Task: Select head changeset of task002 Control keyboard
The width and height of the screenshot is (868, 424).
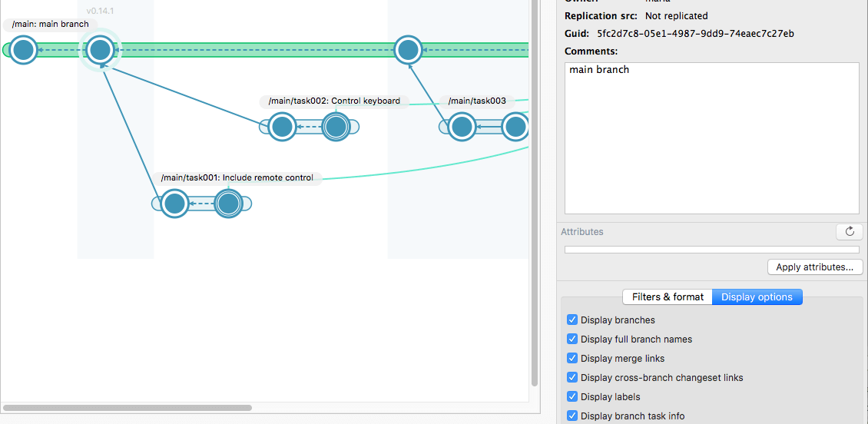Action: (336, 127)
